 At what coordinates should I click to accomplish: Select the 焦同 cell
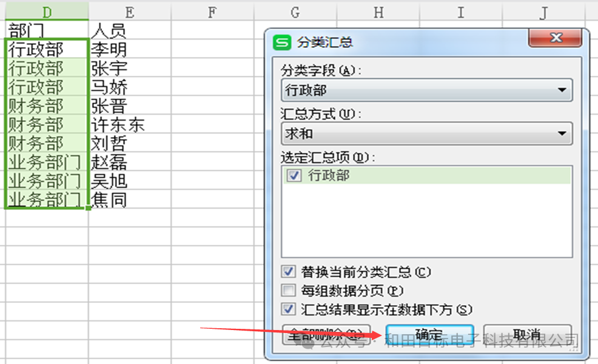pyautogui.click(x=130, y=199)
